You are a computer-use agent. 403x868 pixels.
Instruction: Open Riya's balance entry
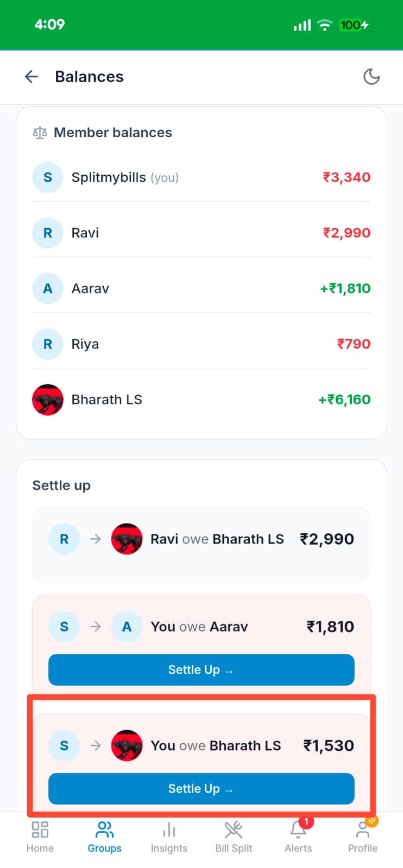tap(201, 344)
